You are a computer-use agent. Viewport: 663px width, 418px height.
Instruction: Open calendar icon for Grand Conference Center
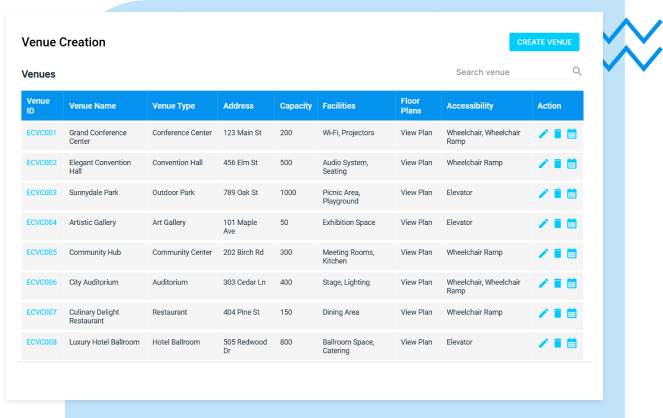[x=572, y=133]
